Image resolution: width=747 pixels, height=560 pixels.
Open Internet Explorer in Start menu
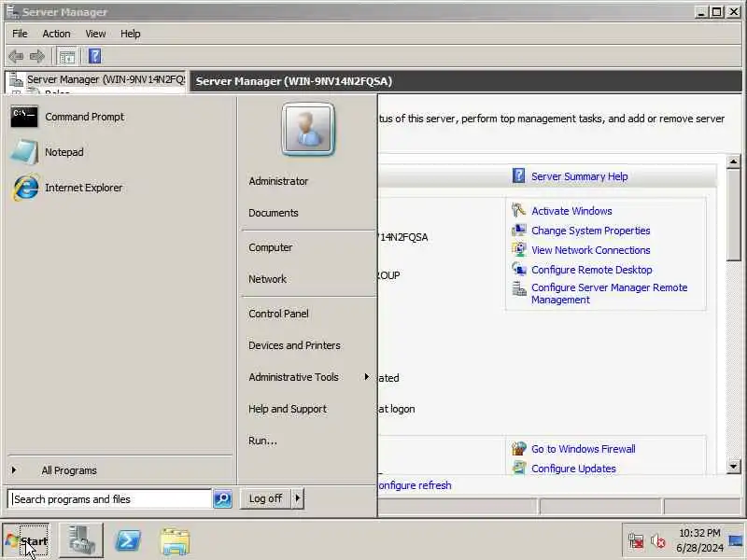pyautogui.click(x=65, y=188)
